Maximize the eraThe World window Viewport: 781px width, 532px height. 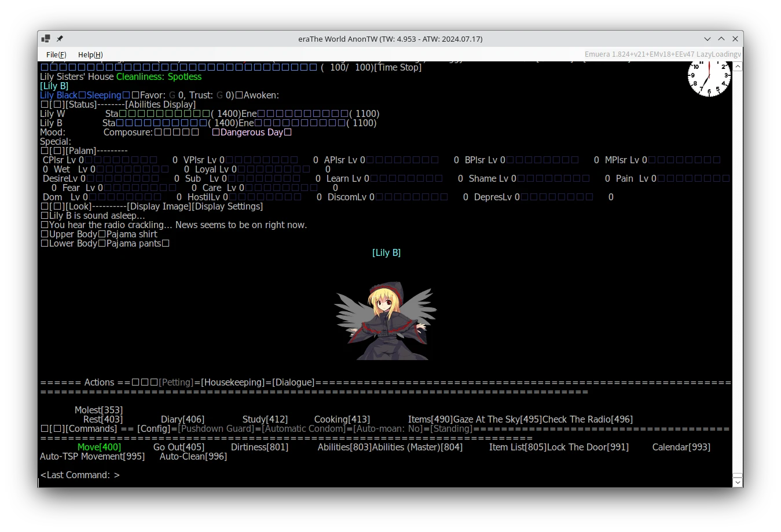tap(721, 39)
